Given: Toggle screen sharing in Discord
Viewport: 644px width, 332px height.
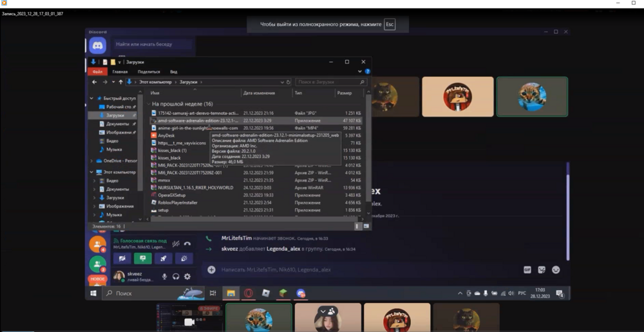Looking at the screenshot, I should (x=142, y=259).
